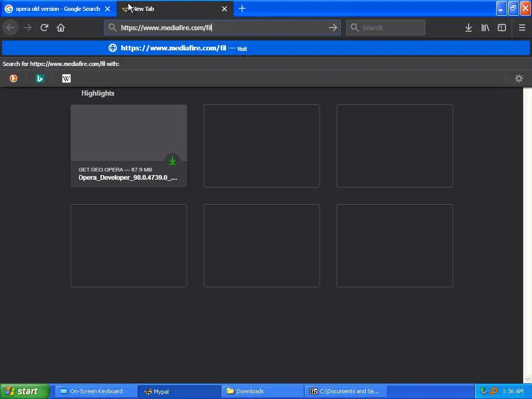
Task: Search with the DuckDuckGo engine icon
Action: (14, 78)
